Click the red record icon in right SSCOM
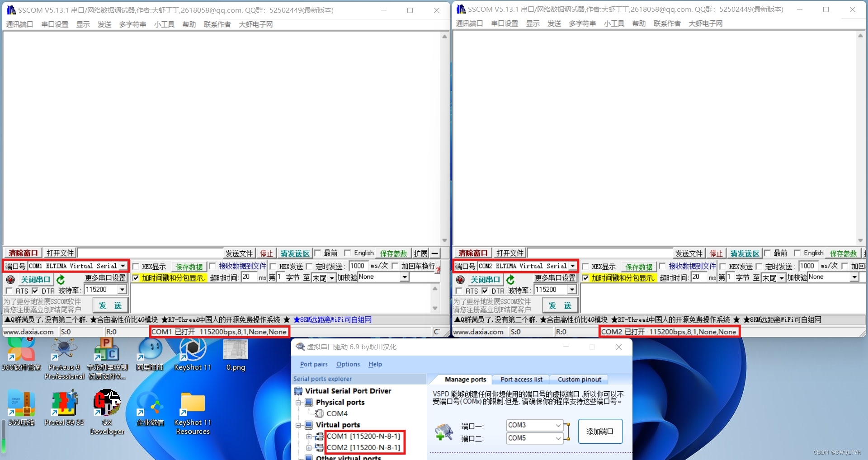 coord(460,280)
